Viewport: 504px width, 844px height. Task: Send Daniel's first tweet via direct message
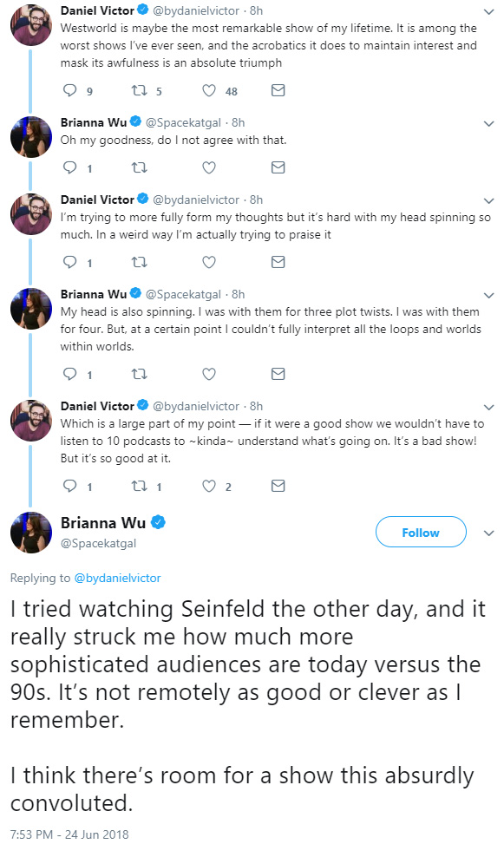278,90
